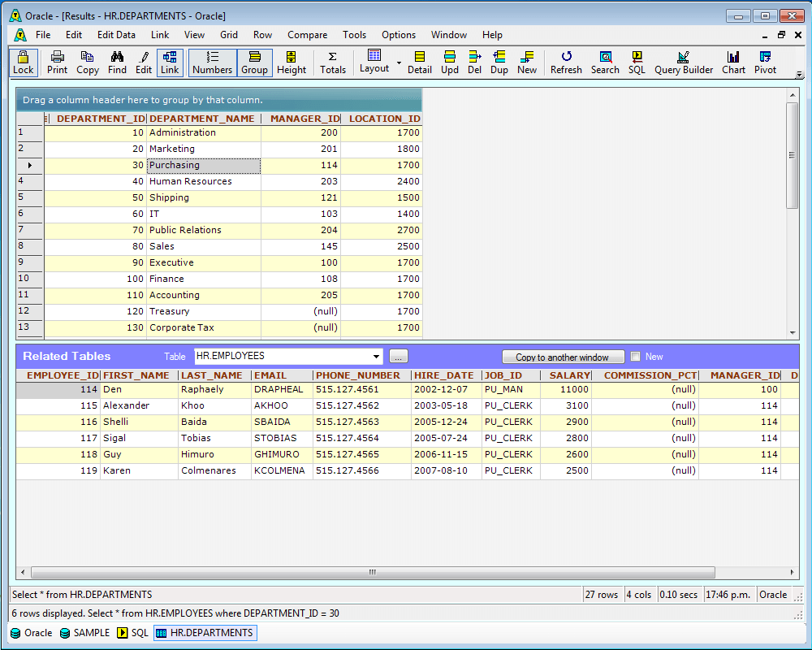Open the Query Builder tool
The height and width of the screenshot is (650, 812).
[x=684, y=63]
